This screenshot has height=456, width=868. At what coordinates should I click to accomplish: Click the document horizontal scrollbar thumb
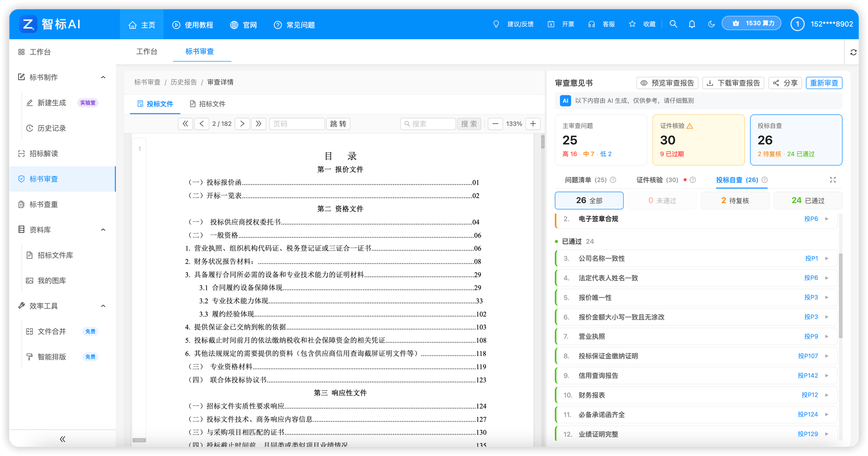click(139, 440)
